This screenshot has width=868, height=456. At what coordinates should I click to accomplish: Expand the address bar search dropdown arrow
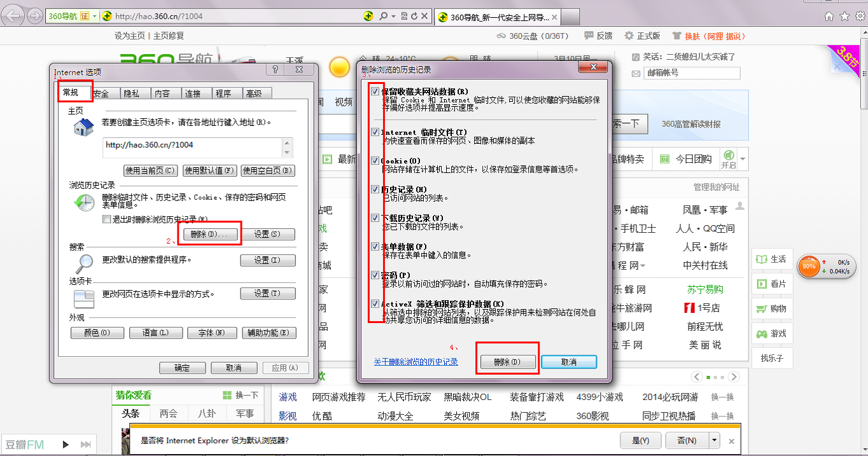pyautogui.click(x=394, y=16)
